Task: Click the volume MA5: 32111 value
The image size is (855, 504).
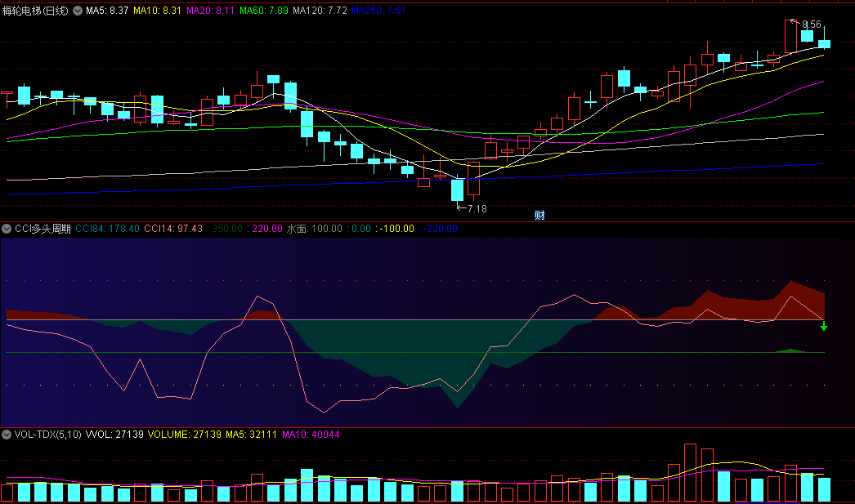Action: pos(252,435)
